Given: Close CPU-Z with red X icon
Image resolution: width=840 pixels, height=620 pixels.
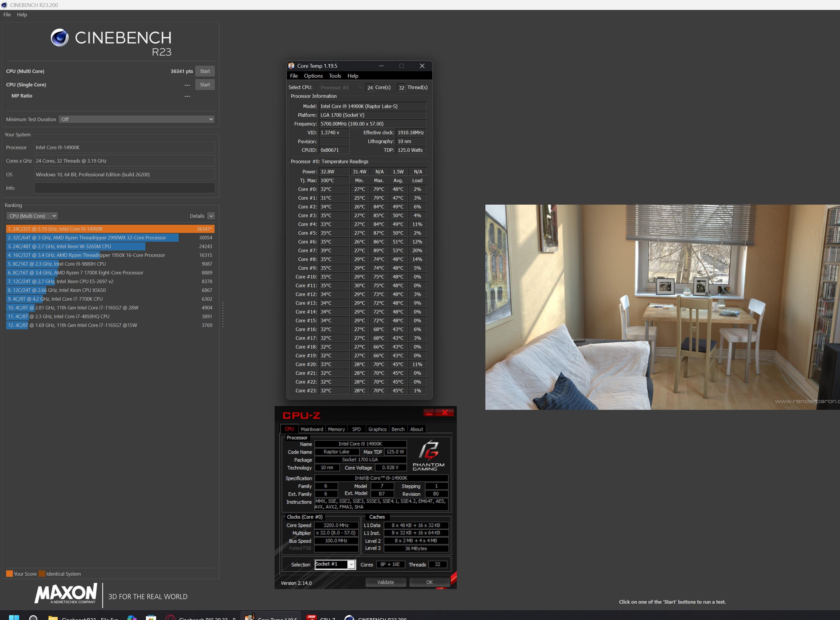Looking at the screenshot, I should [445, 413].
